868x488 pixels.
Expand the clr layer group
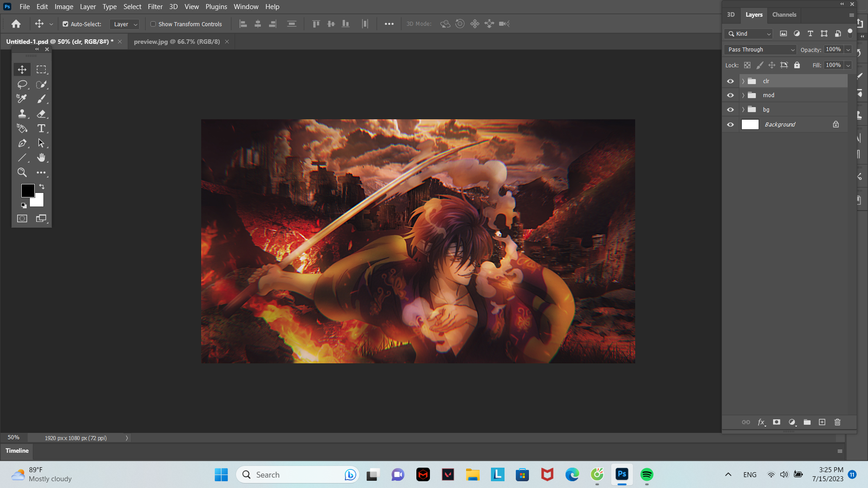point(743,81)
